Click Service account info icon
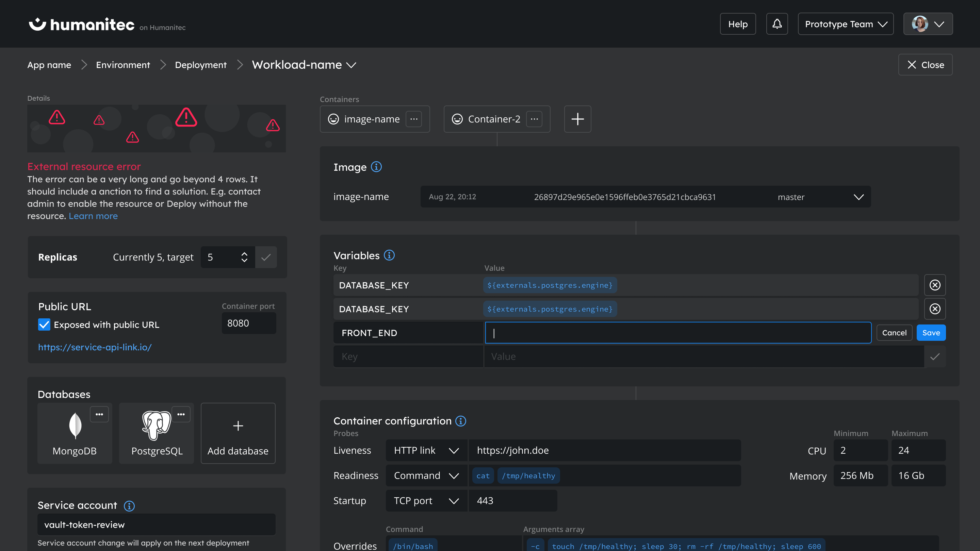 (x=129, y=506)
